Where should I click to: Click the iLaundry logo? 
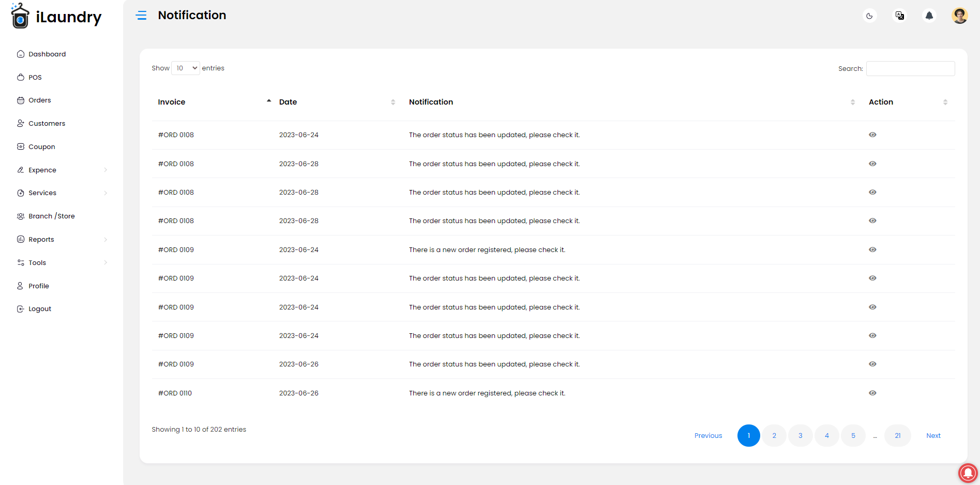pyautogui.click(x=56, y=16)
